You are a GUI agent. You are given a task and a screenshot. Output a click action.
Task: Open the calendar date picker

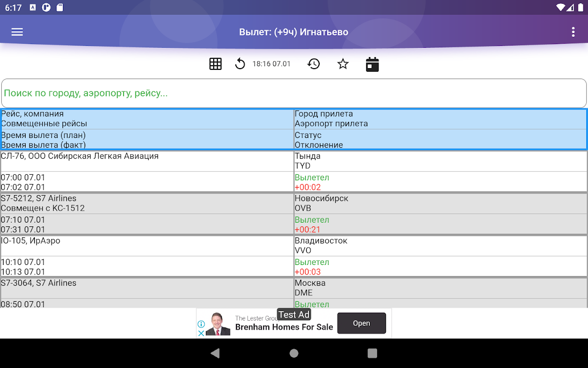(372, 64)
